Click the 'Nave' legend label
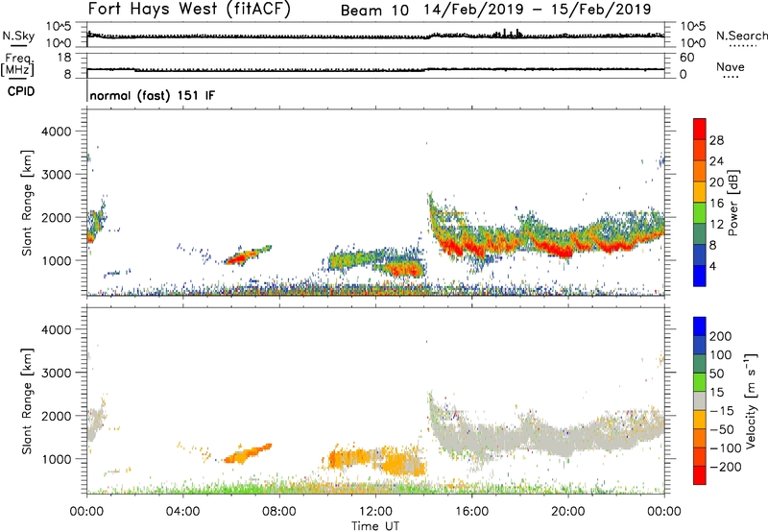 pos(731,66)
